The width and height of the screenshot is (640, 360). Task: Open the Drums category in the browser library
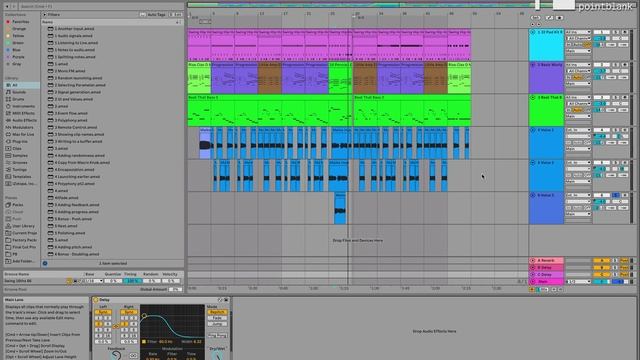(x=18, y=99)
